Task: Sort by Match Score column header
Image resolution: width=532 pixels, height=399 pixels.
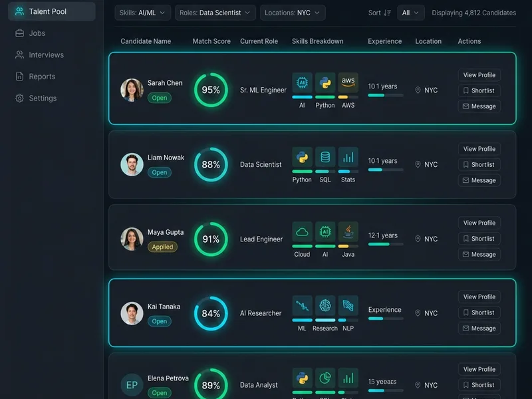Action: pos(211,41)
